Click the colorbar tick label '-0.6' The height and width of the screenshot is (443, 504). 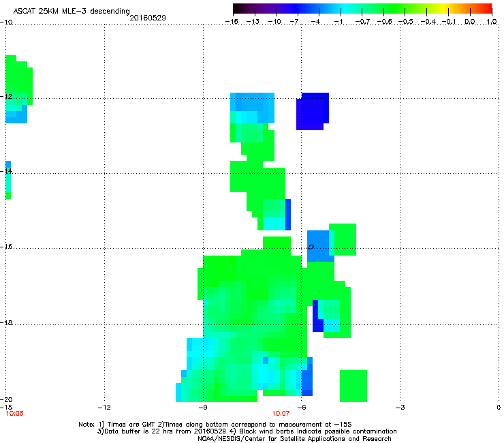point(384,22)
